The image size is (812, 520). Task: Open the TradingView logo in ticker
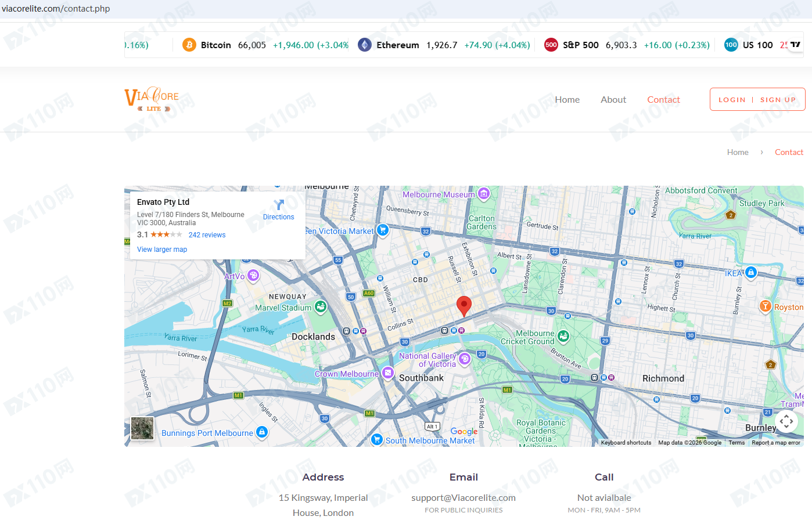point(795,45)
